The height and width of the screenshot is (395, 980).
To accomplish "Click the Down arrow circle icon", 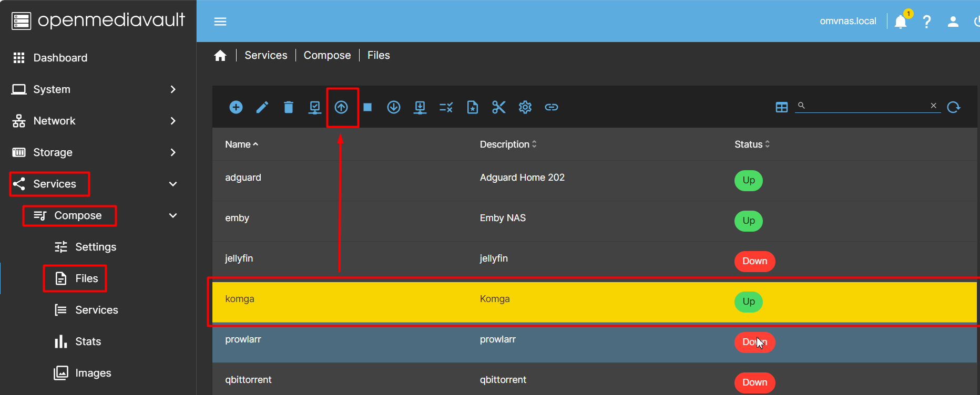I will [394, 107].
